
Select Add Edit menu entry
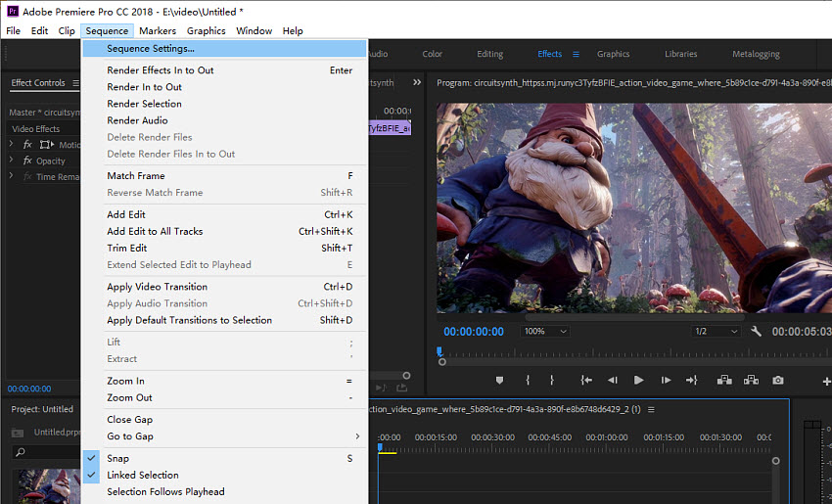click(223, 214)
